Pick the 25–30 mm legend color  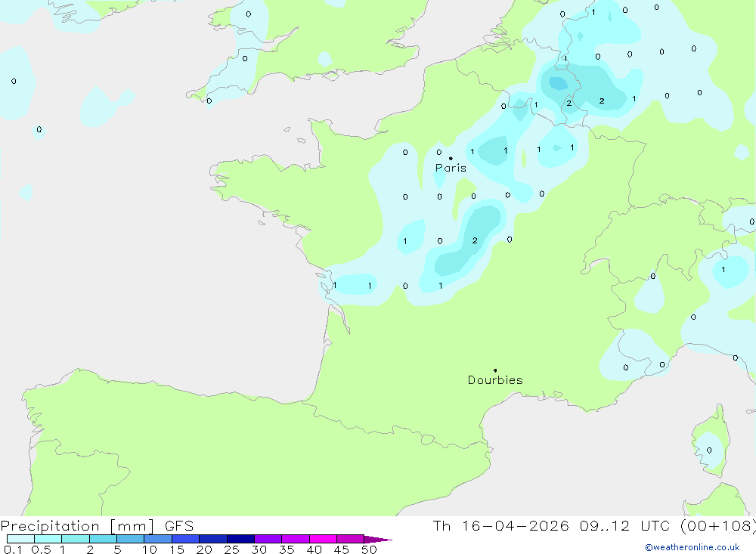click(x=240, y=539)
